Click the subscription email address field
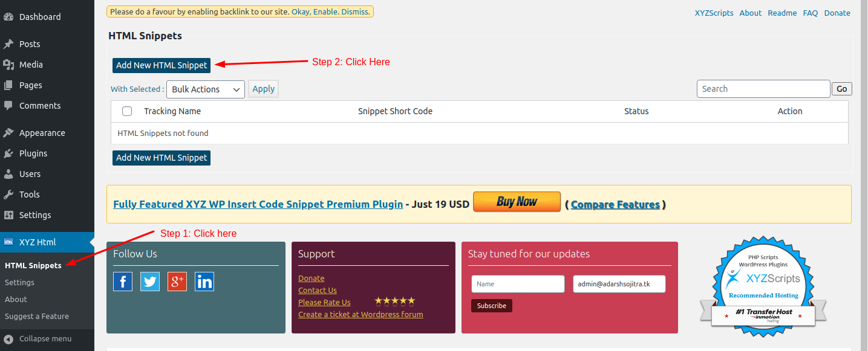The height and width of the screenshot is (351, 868). 619,284
